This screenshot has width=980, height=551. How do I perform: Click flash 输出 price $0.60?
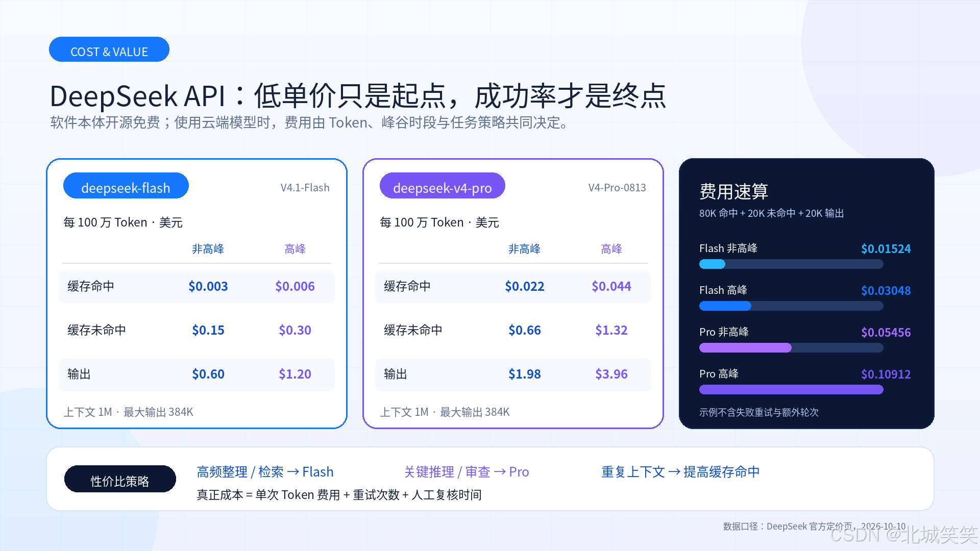(208, 374)
